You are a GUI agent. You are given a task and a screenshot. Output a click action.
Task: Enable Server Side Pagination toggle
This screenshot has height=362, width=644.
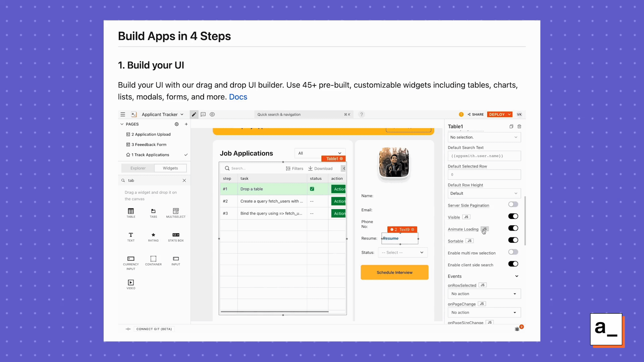click(x=513, y=204)
